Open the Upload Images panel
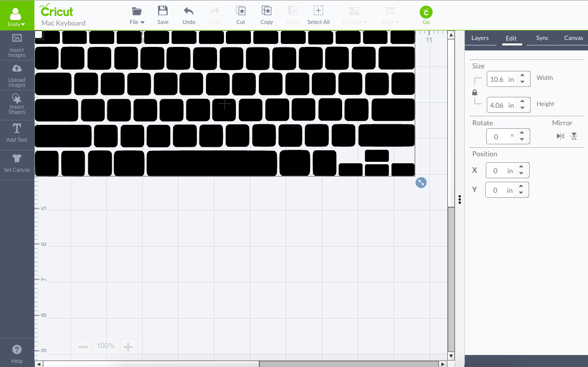This screenshot has height=367, width=588. point(17,75)
